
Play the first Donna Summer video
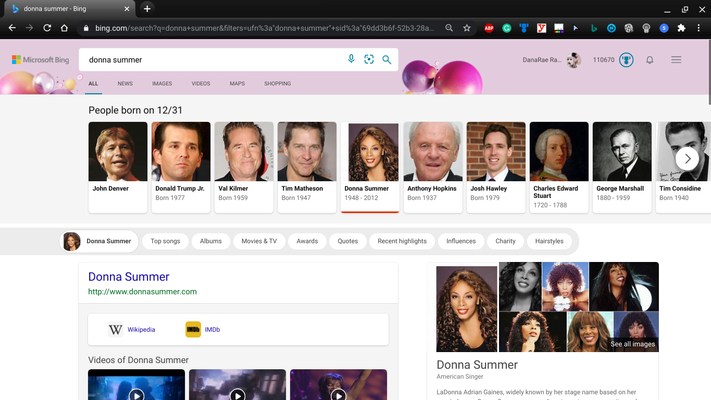[x=136, y=395]
